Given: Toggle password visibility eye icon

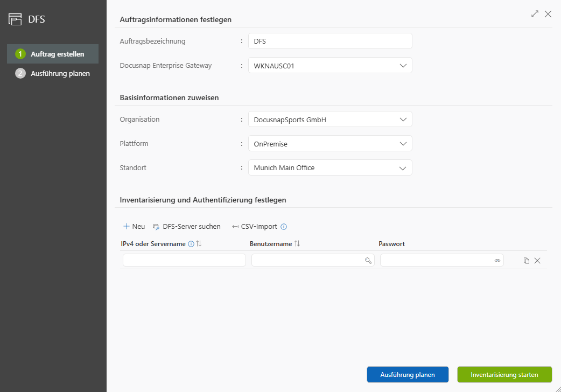Looking at the screenshot, I should point(497,261).
